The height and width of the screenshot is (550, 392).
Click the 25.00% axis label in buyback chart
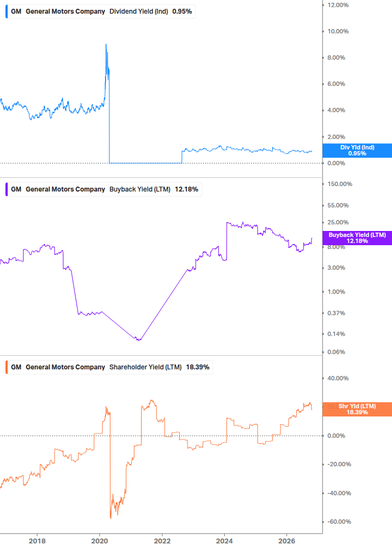338,222
